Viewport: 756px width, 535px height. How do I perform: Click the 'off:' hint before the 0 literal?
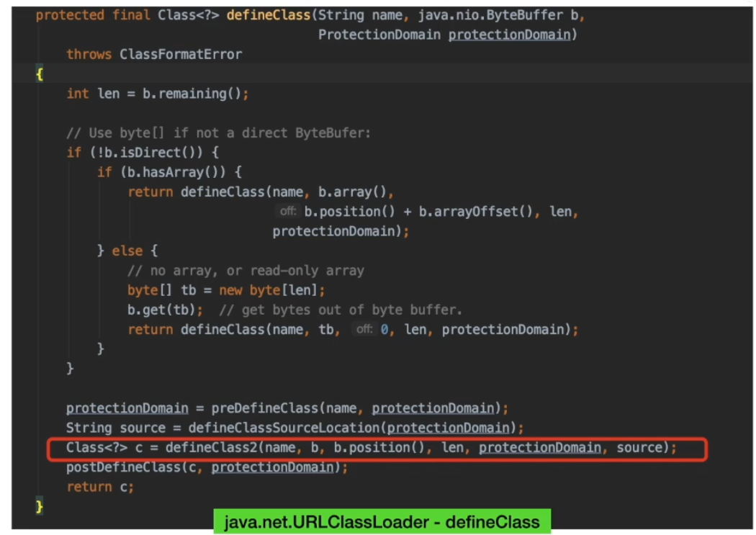(x=364, y=329)
